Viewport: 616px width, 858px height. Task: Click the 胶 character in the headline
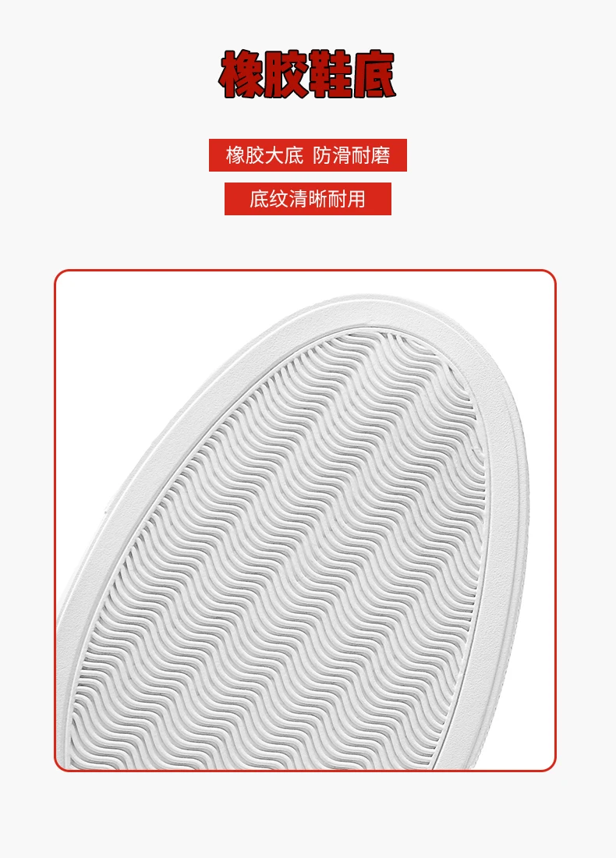pos(285,74)
